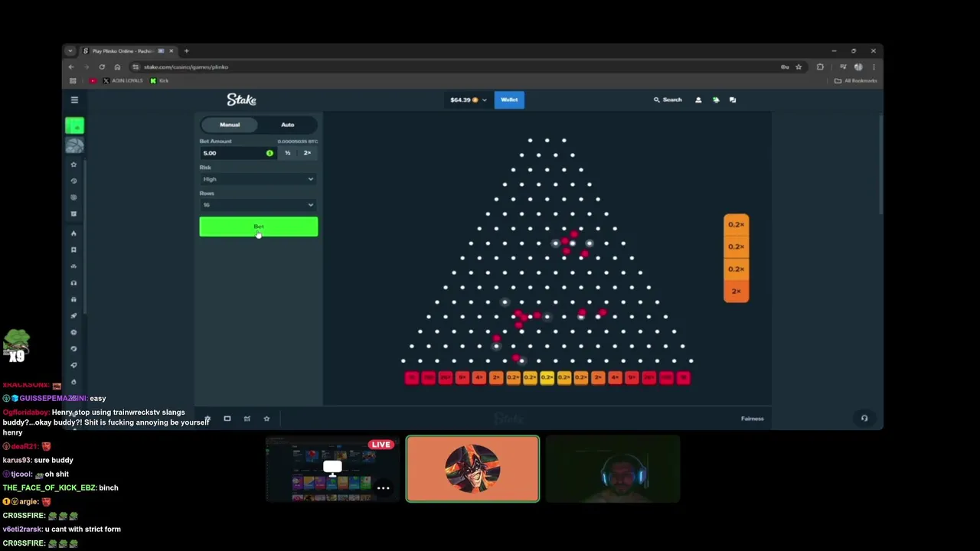
Task: Open live stats chart icon in the game footer
Action: pos(247,419)
